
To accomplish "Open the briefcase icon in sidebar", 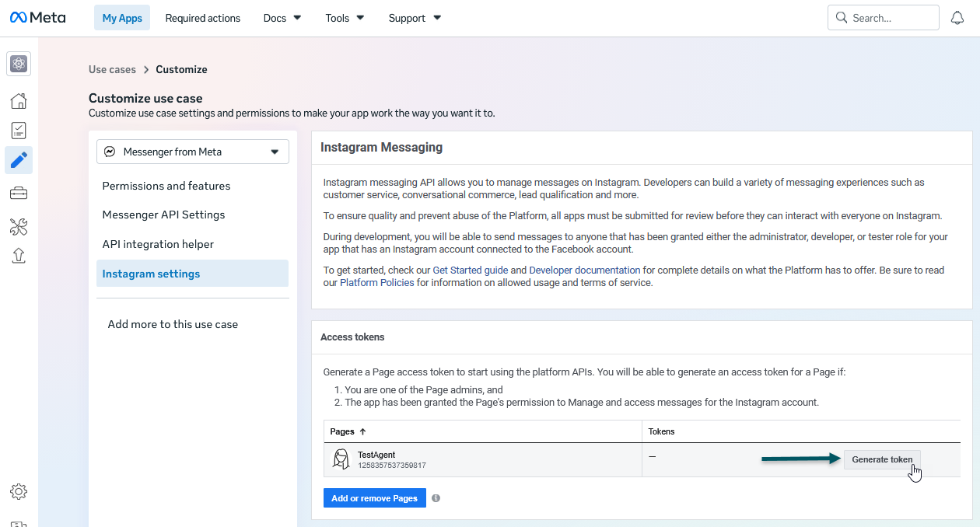I will click(x=19, y=193).
